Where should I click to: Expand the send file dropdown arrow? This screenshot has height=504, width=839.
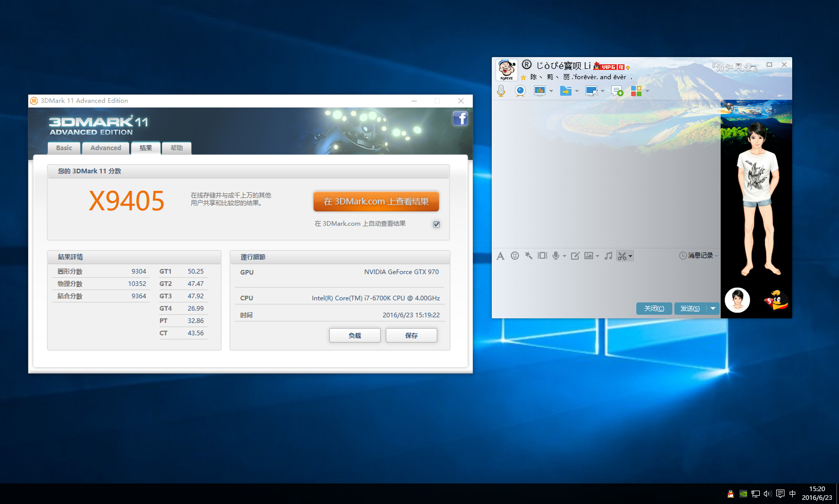click(577, 92)
